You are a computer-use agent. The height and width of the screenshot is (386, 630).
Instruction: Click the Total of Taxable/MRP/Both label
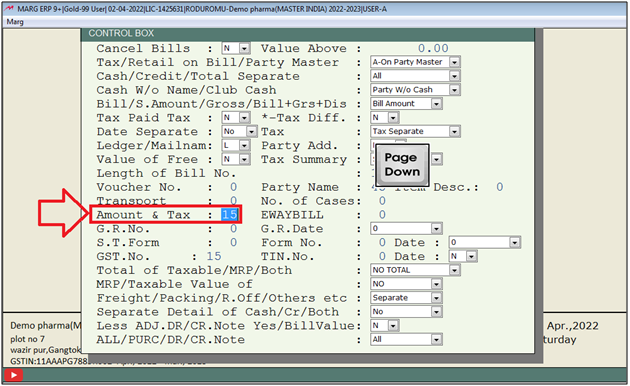(194, 270)
